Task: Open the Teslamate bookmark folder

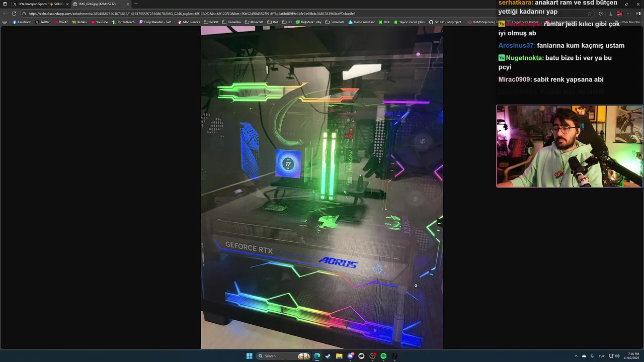Action: point(335,22)
